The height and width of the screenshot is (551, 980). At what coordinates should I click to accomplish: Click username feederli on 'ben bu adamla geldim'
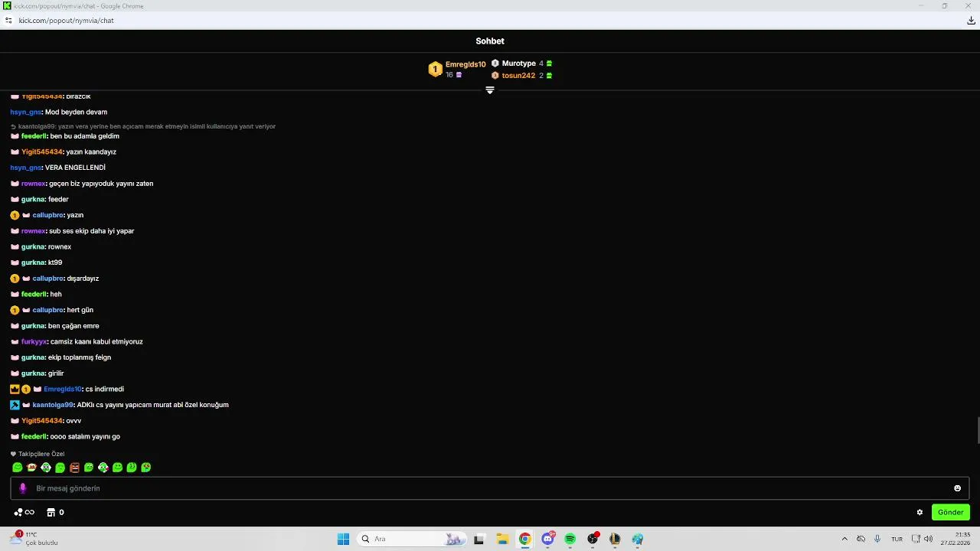tap(34, 136)
